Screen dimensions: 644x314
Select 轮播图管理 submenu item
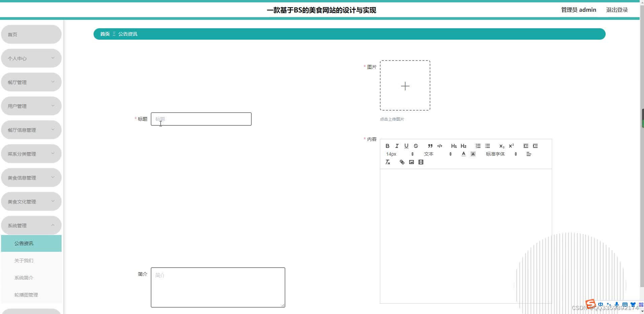[x=31, y=295]
